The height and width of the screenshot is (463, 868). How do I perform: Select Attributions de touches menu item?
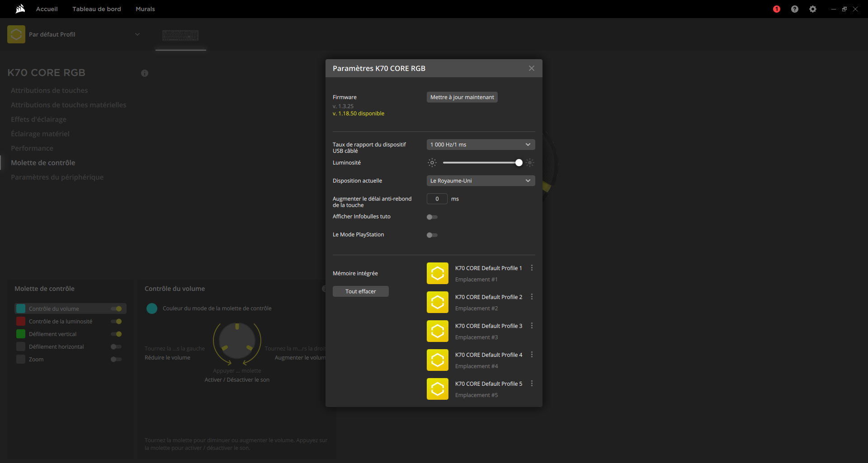click(49, 90)
